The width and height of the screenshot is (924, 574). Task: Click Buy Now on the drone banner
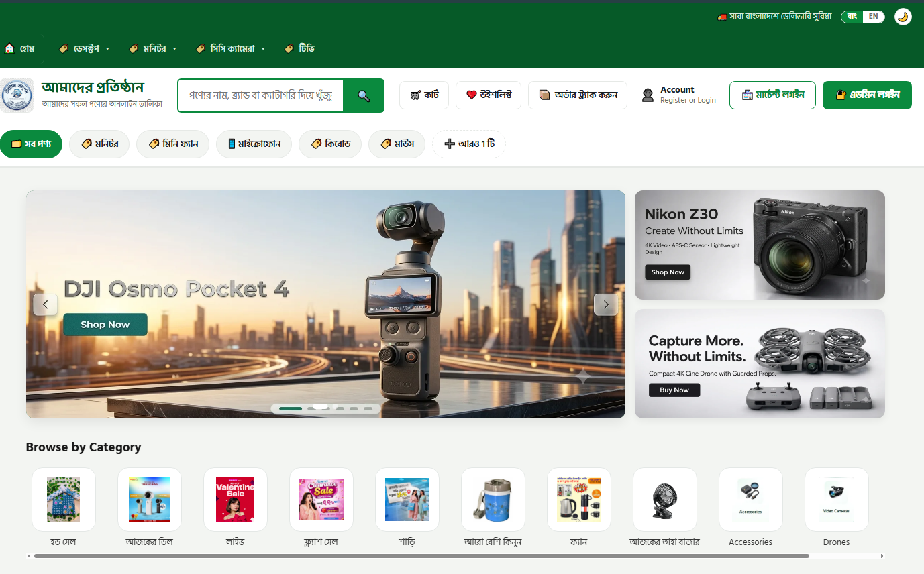(x=674, y=390)
